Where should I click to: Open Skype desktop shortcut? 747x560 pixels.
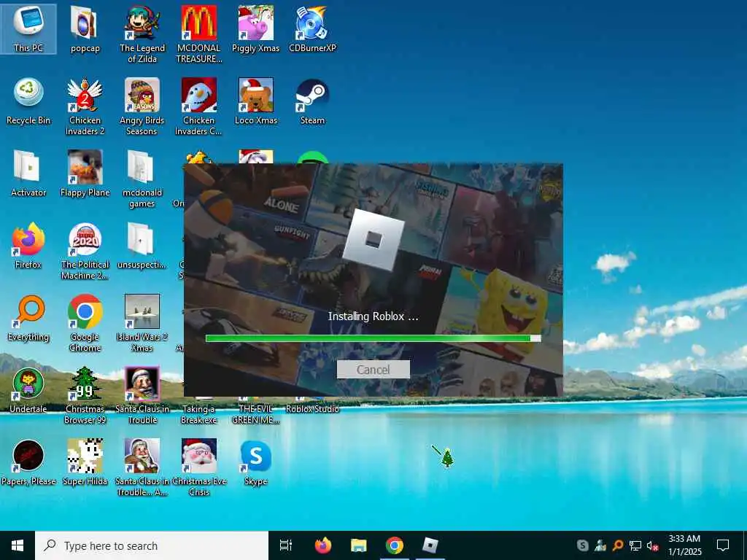click(x=256, y=463)
